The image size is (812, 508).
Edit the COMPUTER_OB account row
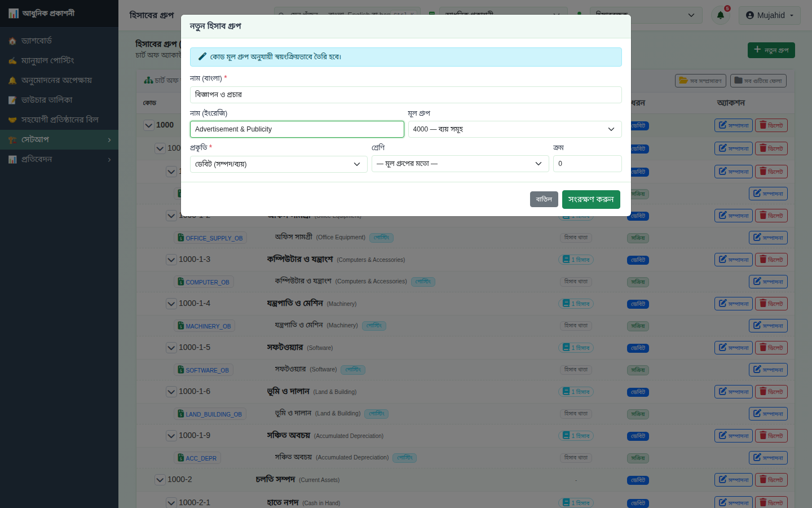tap(768, 282)
